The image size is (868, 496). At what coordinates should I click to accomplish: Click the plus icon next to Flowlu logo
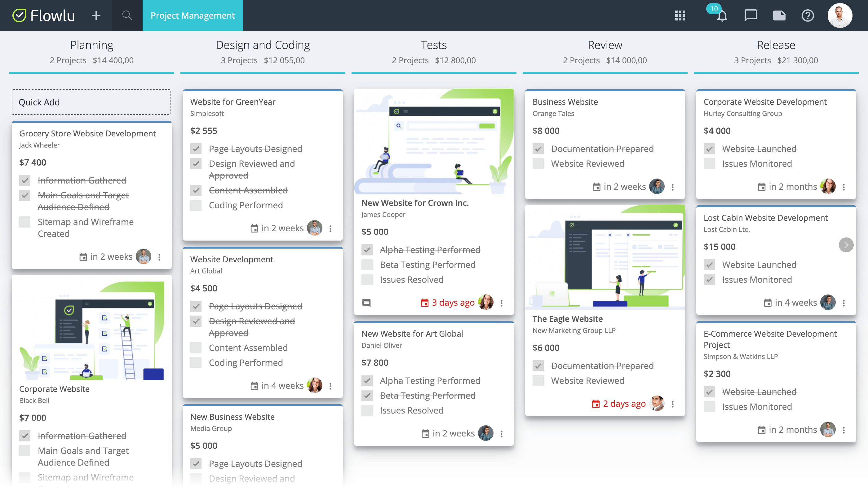coord(96,15)
